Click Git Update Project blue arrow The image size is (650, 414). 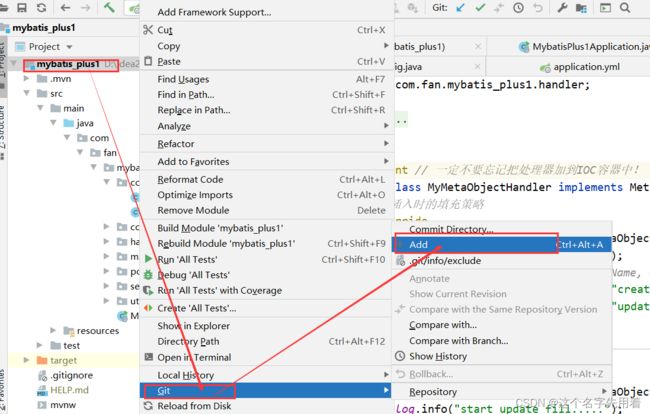point(460,7)
